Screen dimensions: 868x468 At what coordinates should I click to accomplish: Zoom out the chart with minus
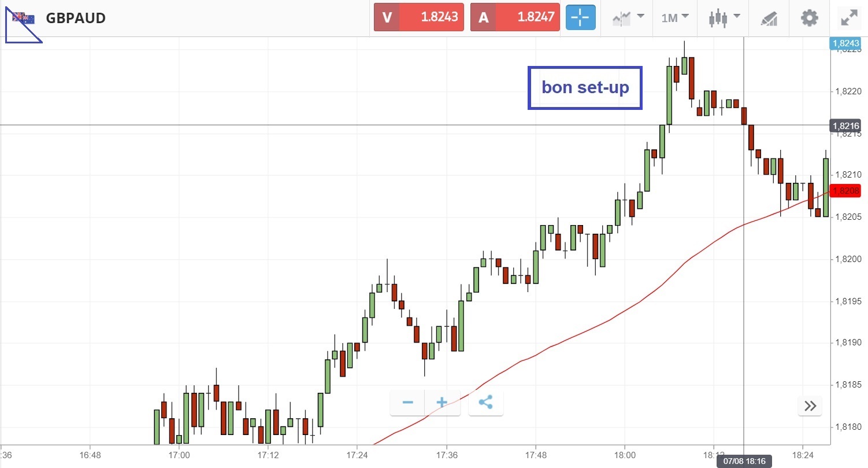(x=407, y=403)
